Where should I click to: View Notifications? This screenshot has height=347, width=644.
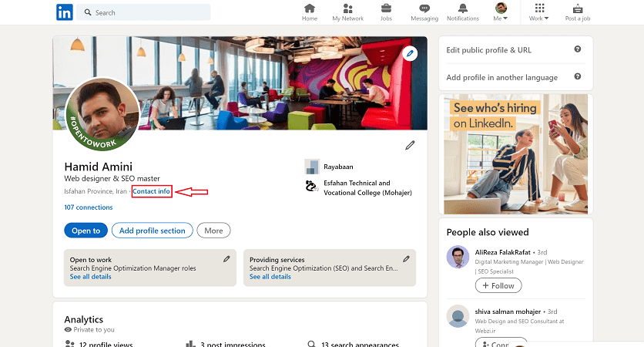point(463,13)
